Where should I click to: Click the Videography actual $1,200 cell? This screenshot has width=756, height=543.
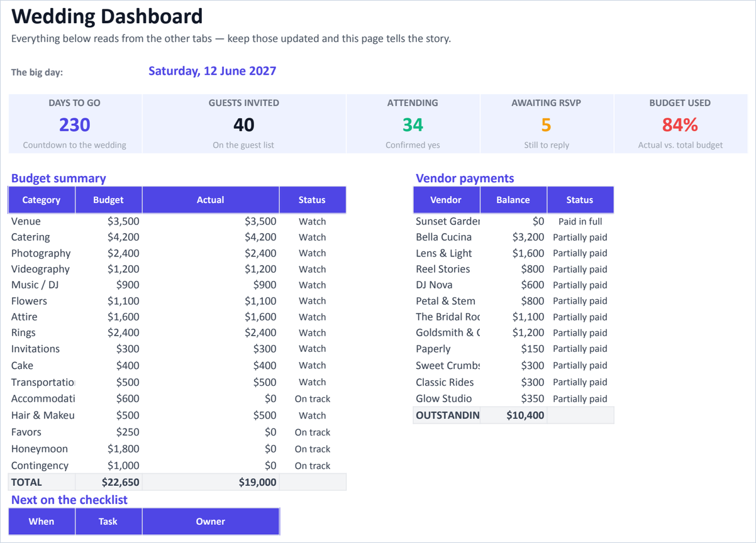click(x=210, y=269)
